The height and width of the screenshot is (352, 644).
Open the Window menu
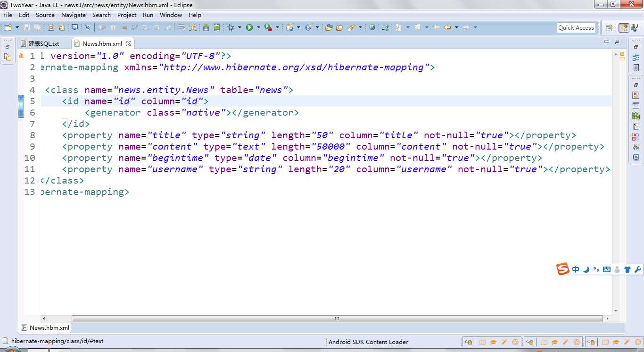tap(171, 15)
